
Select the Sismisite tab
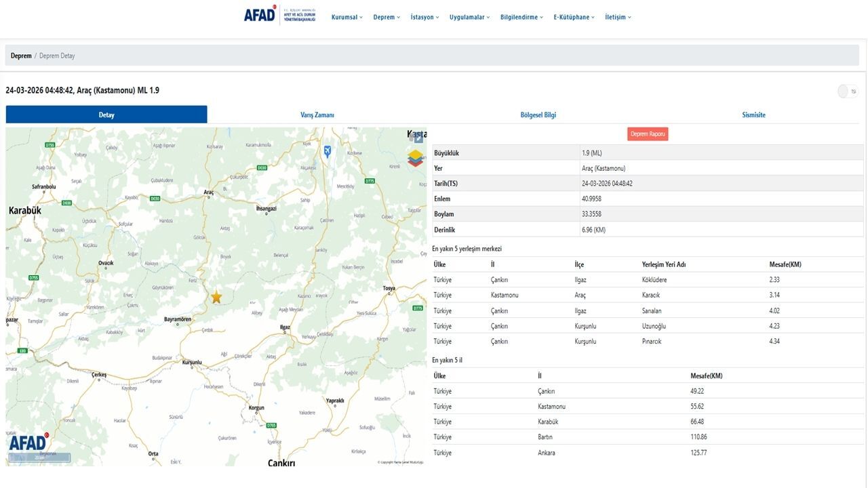(753, 115)
